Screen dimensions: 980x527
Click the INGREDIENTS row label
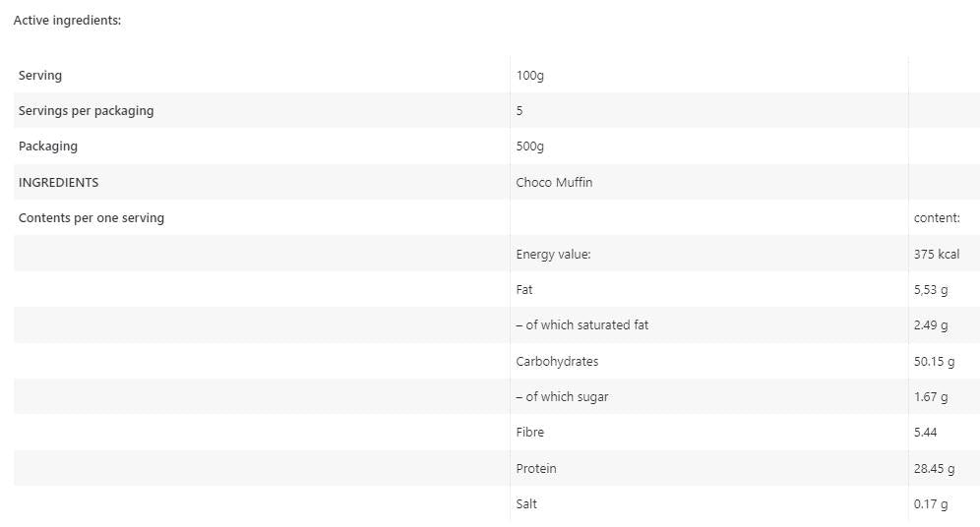[59, 183]
